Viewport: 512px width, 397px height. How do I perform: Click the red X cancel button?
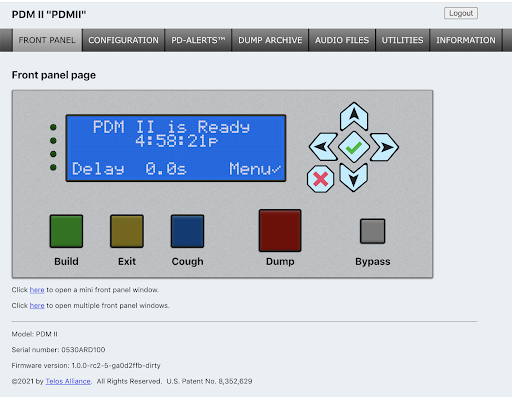coord(320,179)
